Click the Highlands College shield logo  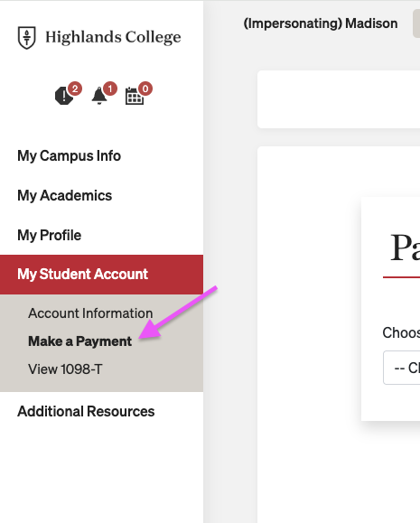(27, 37)
